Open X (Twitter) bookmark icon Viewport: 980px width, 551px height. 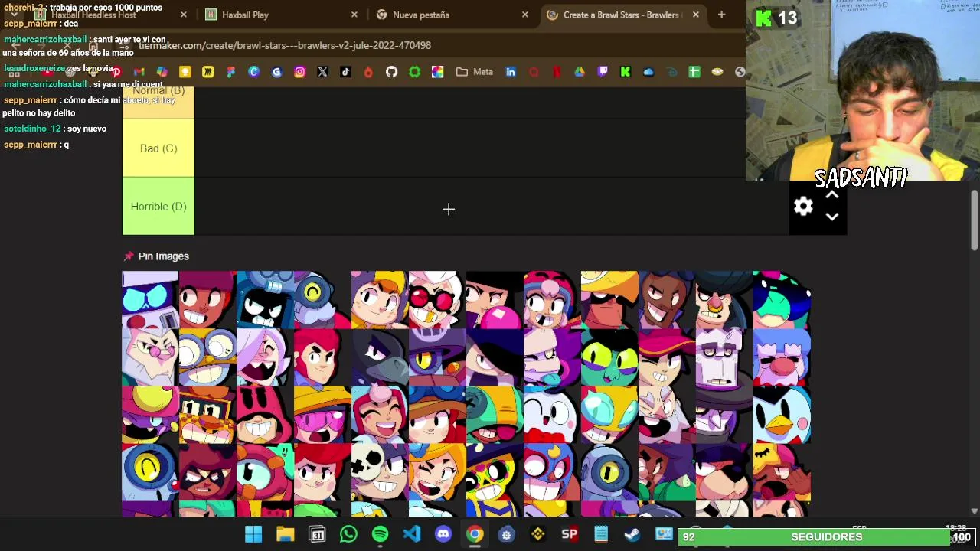[323, 72]
